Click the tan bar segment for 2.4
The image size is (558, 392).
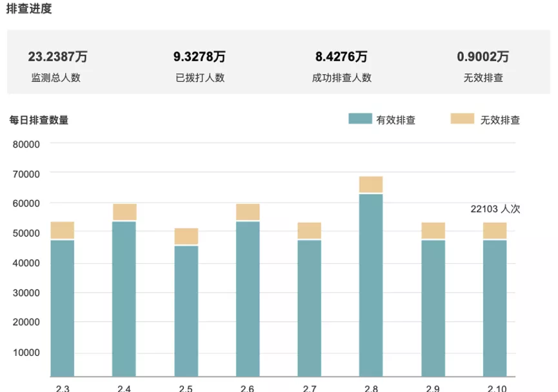tap(125, 212)
